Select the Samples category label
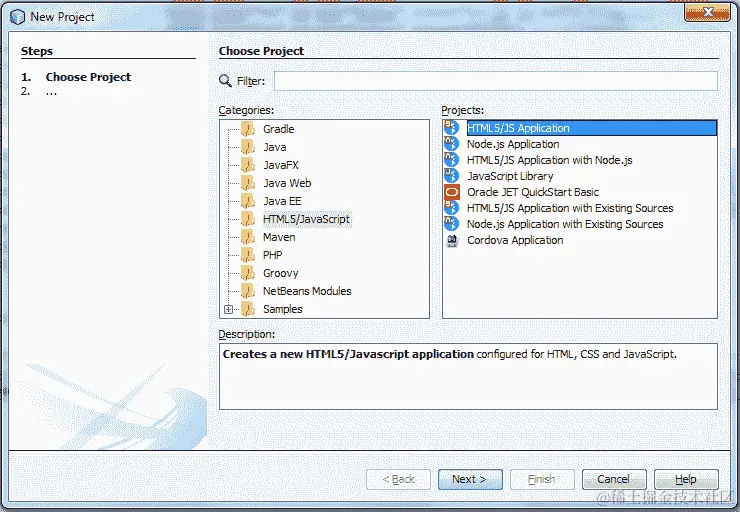 coord(282,309)
